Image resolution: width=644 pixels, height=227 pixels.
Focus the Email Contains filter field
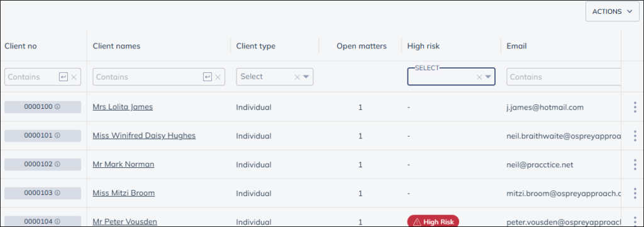[x=563, y=77]
